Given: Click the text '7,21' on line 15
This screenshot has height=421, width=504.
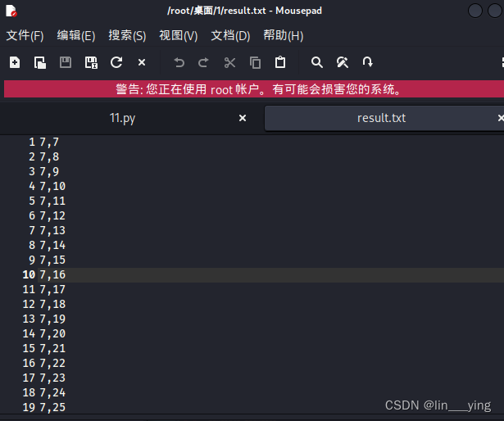Looking at the screenshot, I should pyautogui.click(x=52, y=349).
